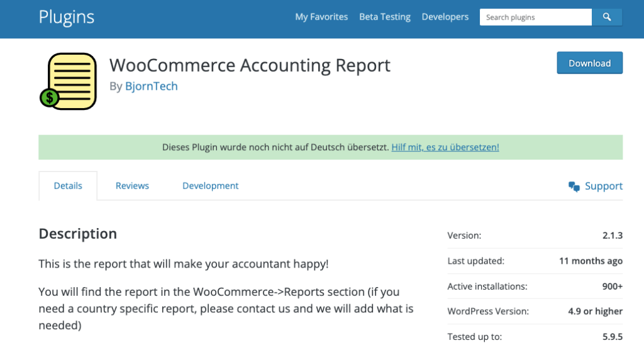Click the plugin title WooCommerce Accounting Report
This screenshot has width=644, height=343.
click(x=250, y=65)
